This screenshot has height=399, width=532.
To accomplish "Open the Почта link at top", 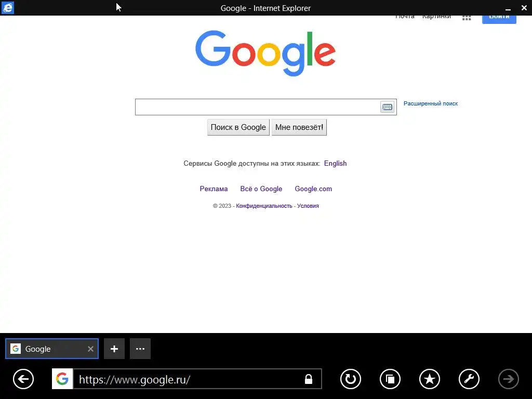I will 405,17.
